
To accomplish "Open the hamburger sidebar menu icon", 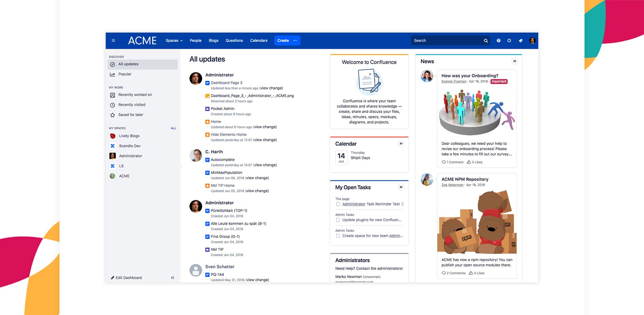I will point(113,41).
